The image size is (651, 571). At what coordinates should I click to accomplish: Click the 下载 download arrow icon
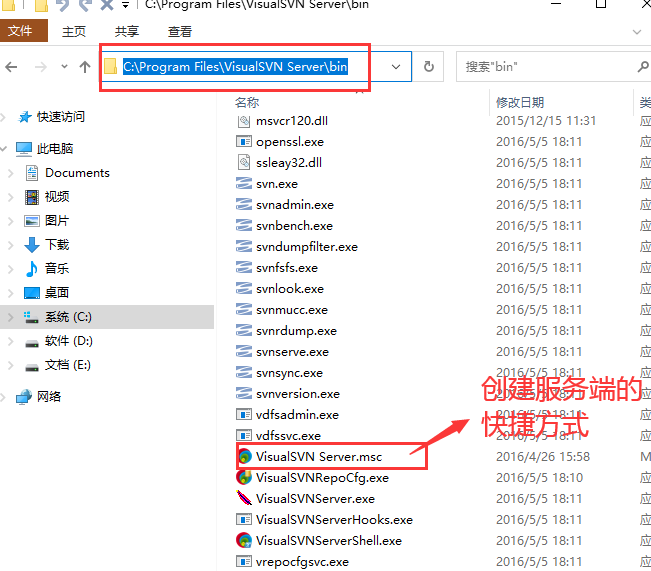point(32,245)
